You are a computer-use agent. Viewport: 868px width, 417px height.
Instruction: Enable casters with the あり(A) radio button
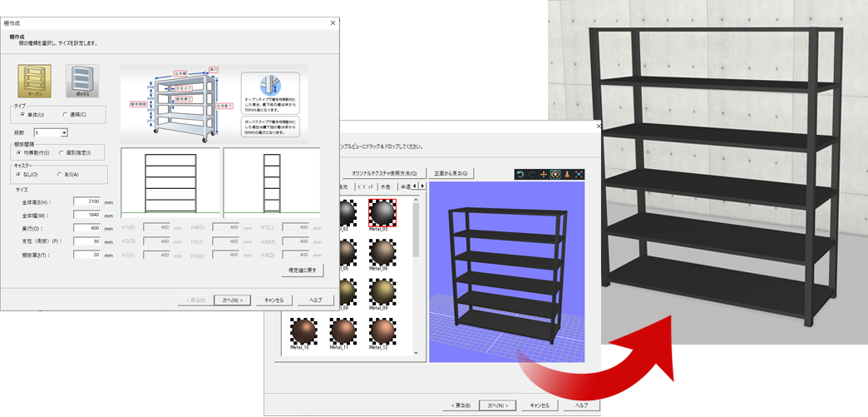pos(60,174)
